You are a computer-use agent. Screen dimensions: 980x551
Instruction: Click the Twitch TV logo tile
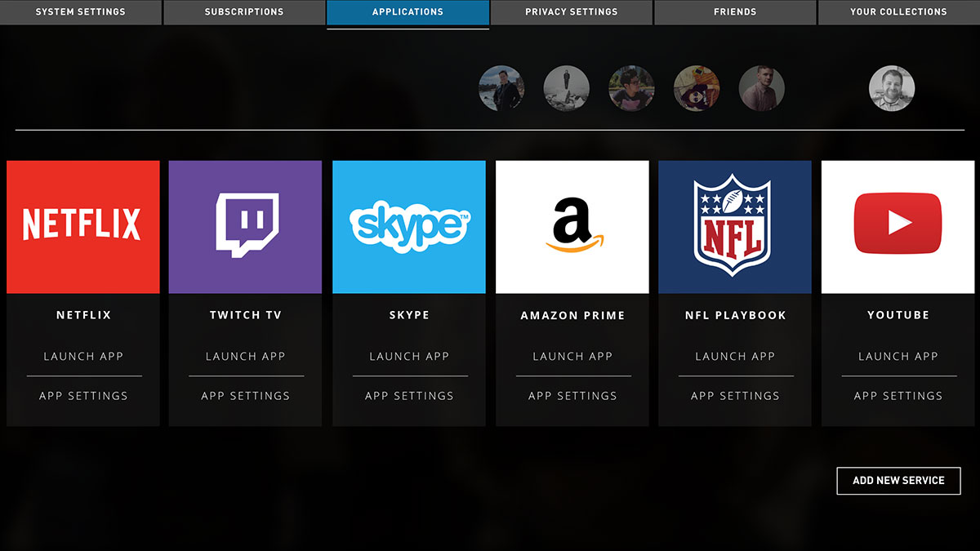click(x=245, y=227)
